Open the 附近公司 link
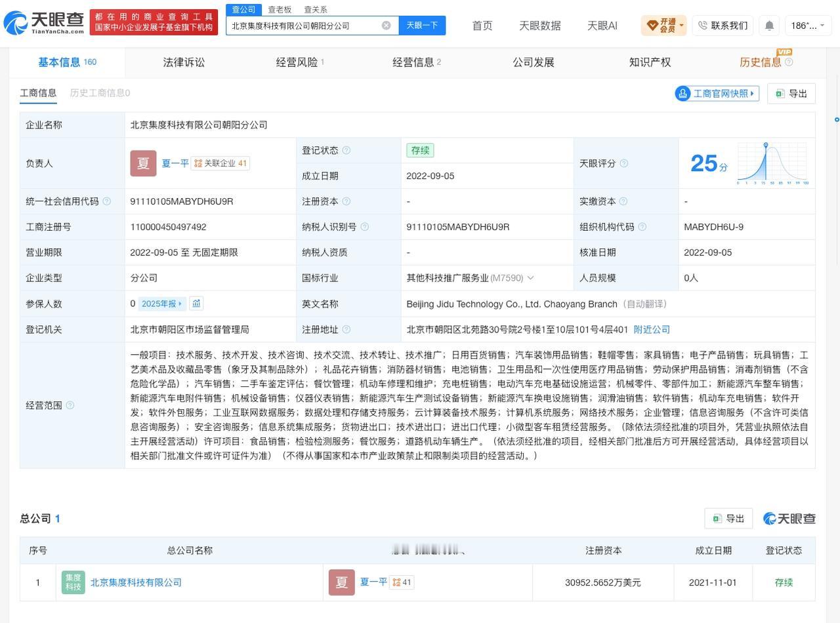 click(x=652, y=329)
